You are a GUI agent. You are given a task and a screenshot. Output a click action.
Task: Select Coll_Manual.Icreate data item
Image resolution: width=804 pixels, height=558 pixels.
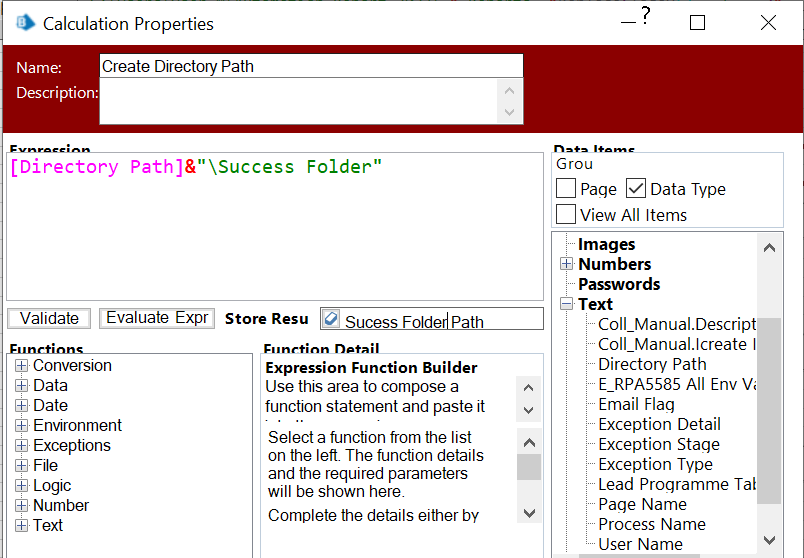click(677, 344)
